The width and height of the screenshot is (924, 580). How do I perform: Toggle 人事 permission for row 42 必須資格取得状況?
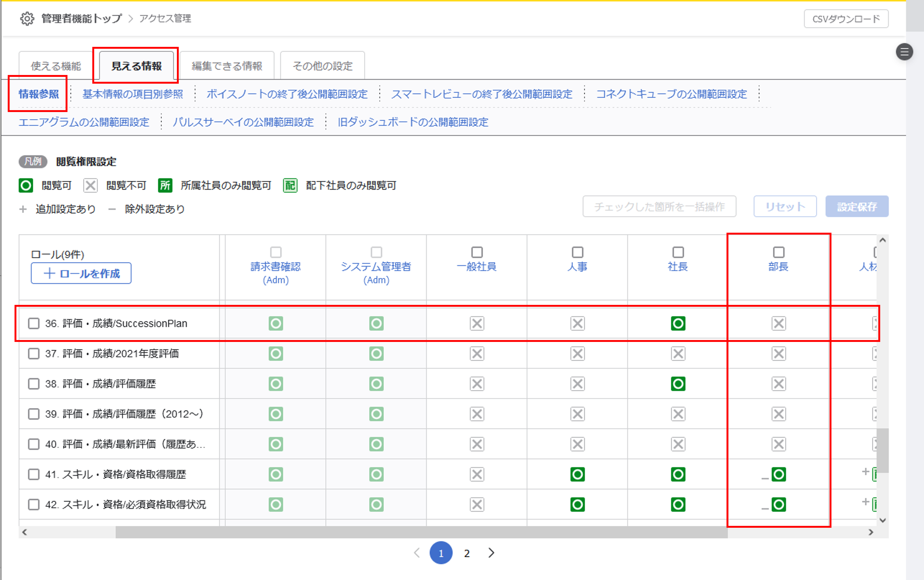pyautogui.click(x=577, y=505)
